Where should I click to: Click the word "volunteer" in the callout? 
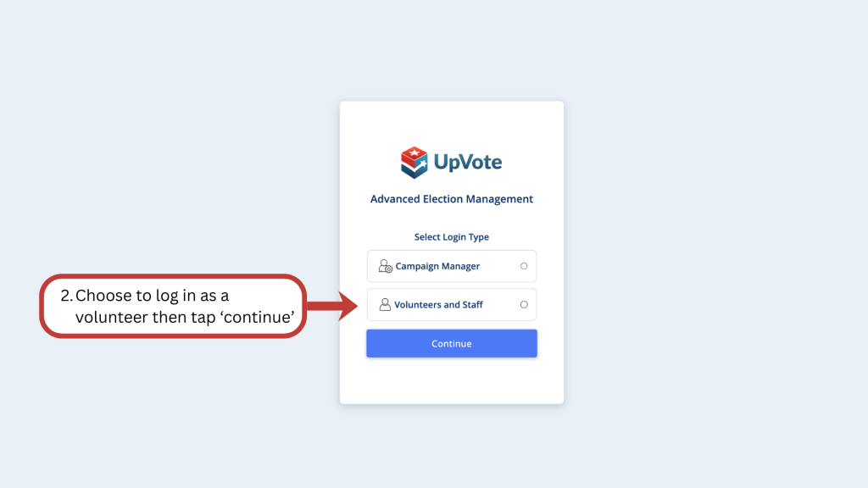108,318
